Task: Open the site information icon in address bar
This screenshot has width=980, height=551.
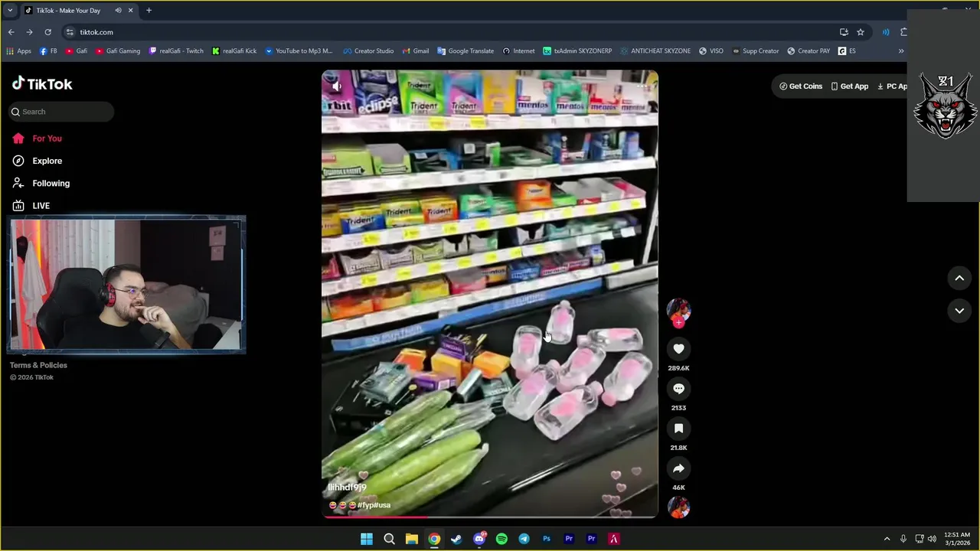Action: (x=70, y=32)
